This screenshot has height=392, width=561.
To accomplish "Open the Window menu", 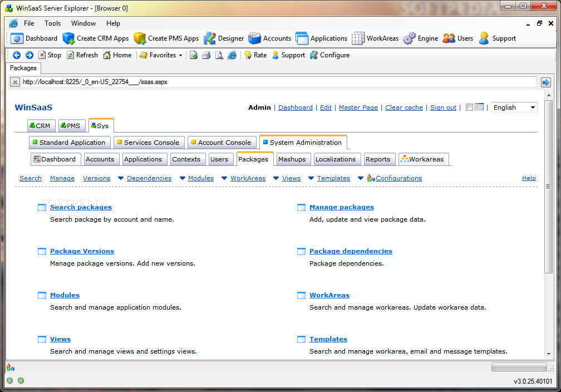I will tap(83, 23).
